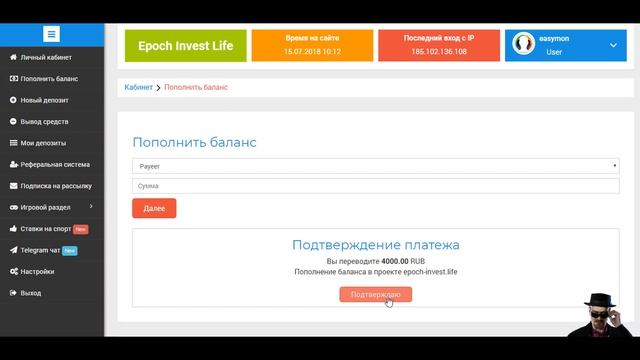Click the Сумма amount input field
The width and height of the screenshot is (640, 360).
point(376,186)
